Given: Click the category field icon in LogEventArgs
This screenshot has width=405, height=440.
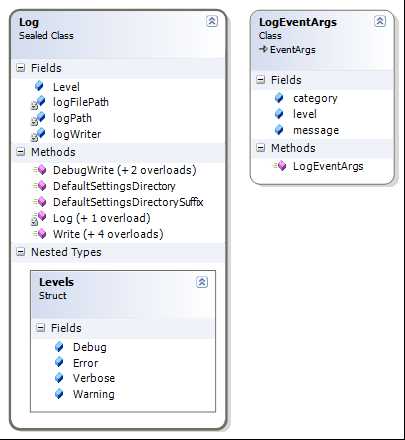Looking at the screenshot, I should click(x=279, y=98).
